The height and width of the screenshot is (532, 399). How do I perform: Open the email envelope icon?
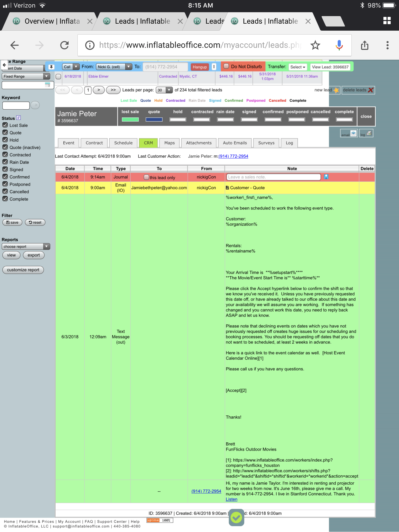[353, 134]
